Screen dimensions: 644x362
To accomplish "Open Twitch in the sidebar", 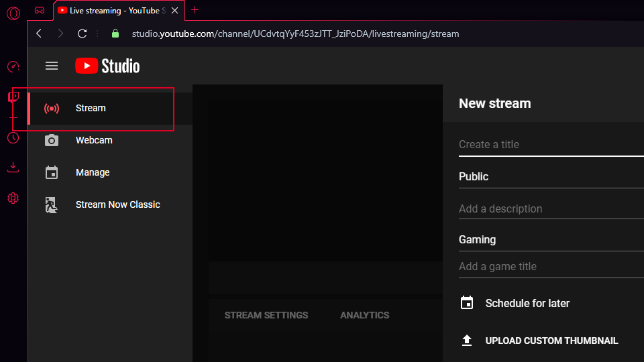I will [13, 97].
